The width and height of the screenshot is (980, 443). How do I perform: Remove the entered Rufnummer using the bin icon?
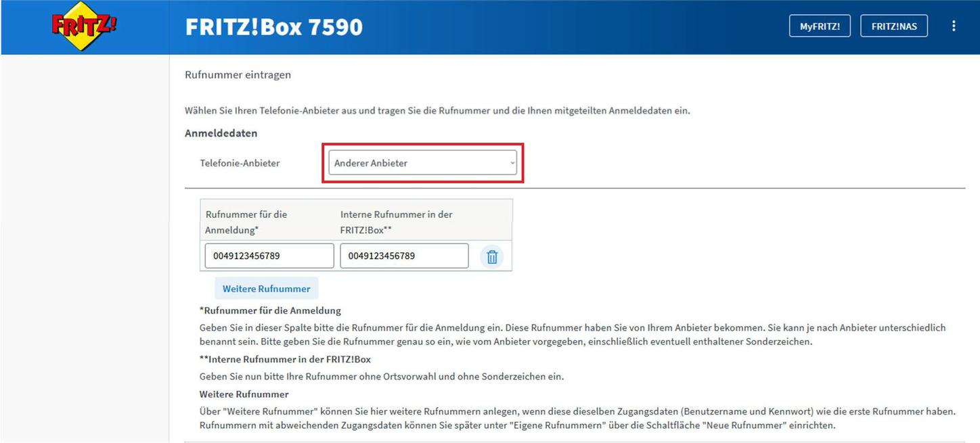[492, 256]
